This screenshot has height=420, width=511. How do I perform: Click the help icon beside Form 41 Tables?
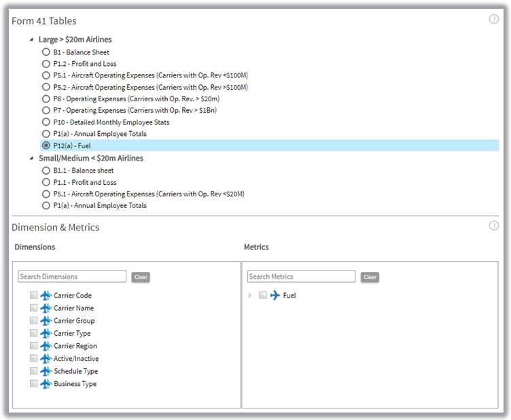494,19
